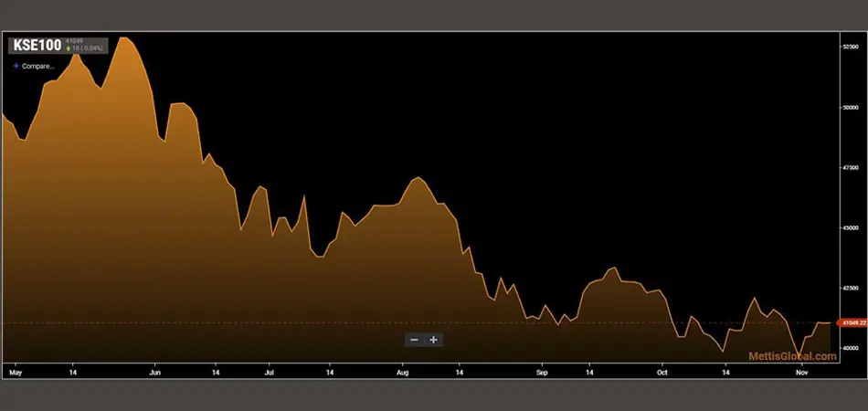868x411 pixels.
Task: Click the 52500 price axis label
Action: pos(851,47)
